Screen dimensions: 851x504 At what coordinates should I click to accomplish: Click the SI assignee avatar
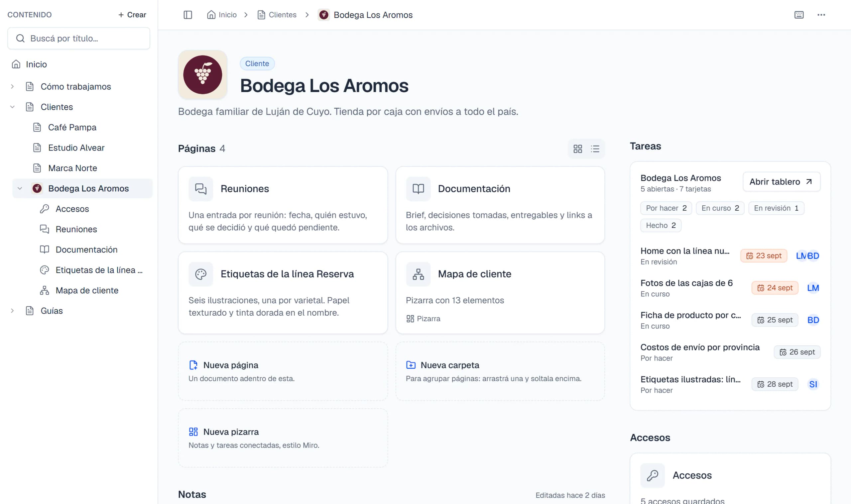(813, 384)
